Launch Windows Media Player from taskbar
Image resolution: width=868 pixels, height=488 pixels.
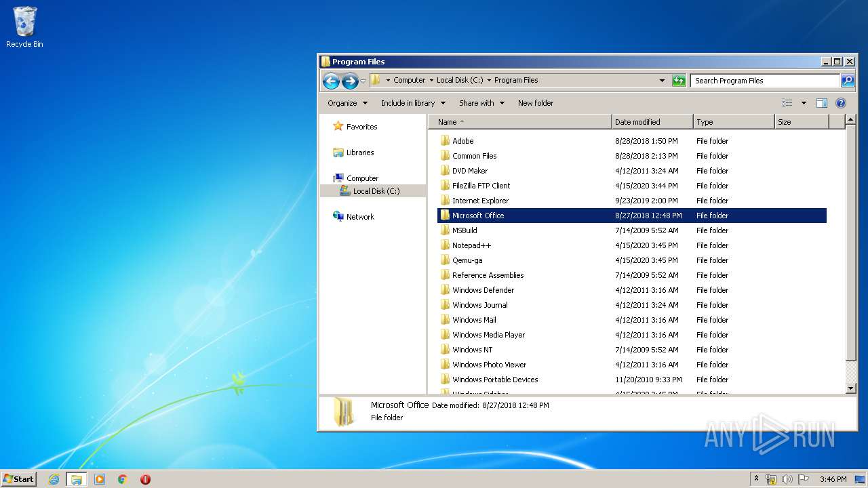click(x=100, y=479)
